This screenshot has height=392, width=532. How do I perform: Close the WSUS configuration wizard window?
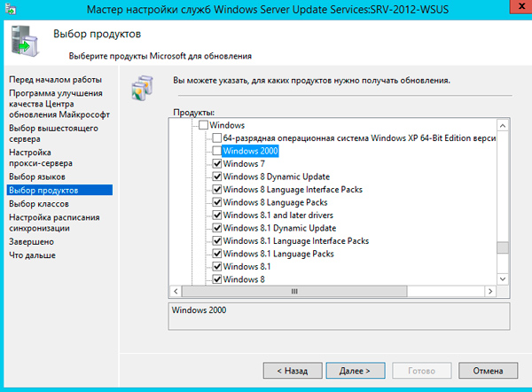(521, 6)
